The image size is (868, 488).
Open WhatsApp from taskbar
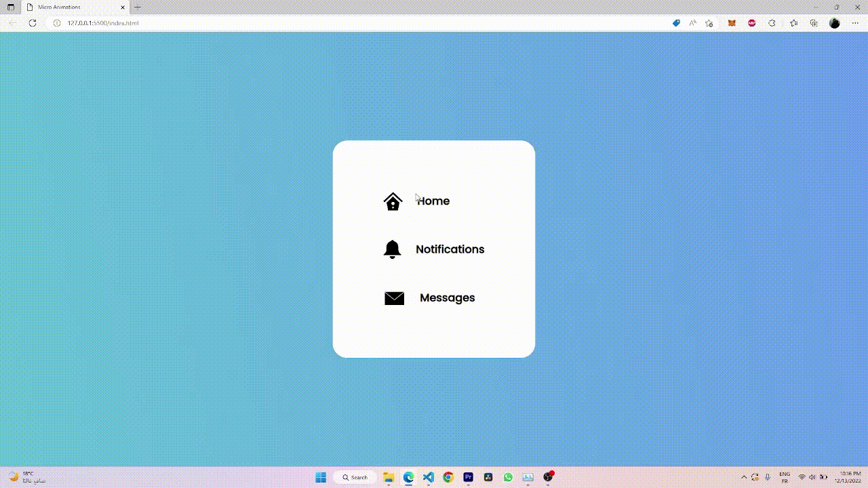click(508, 477)
